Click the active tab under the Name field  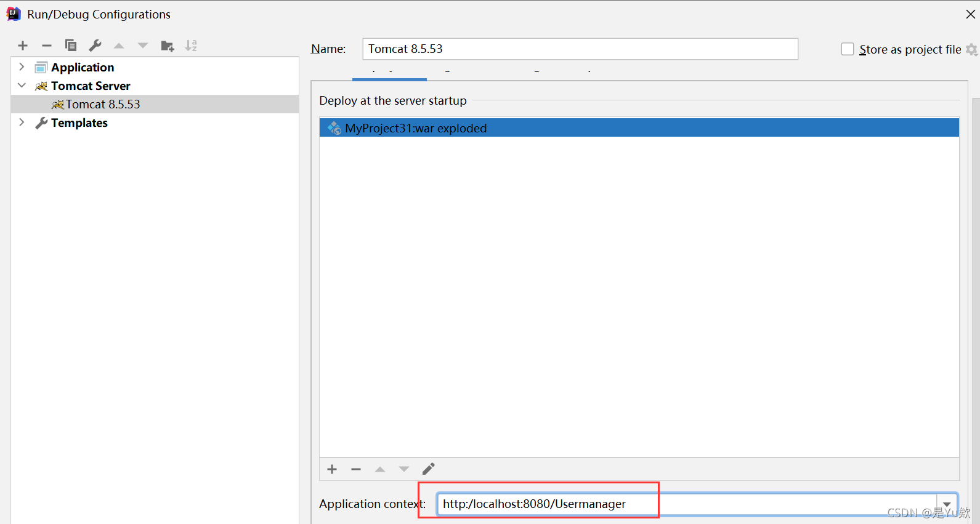pyautogui.click(x=389, y=74)
